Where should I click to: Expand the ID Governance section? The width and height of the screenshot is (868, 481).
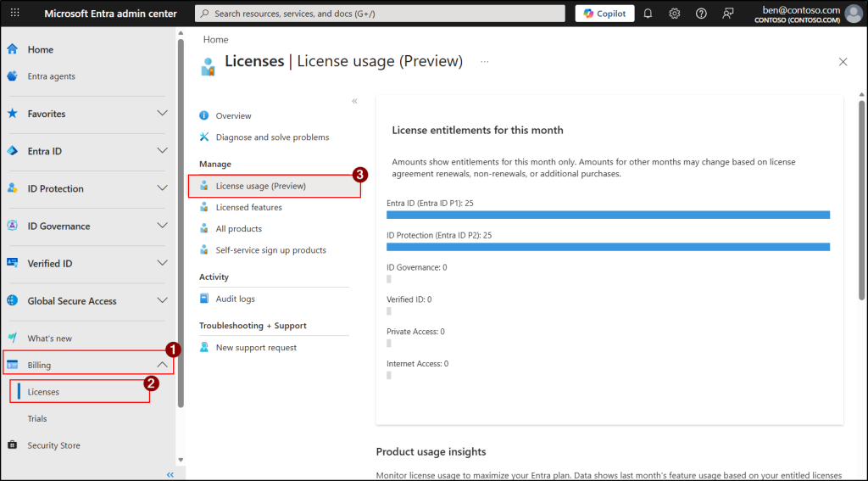163,226
